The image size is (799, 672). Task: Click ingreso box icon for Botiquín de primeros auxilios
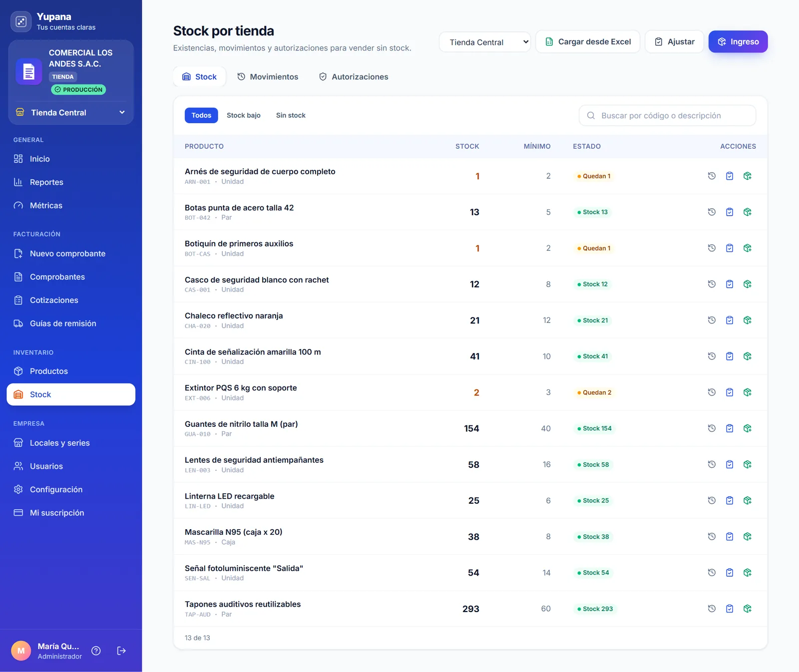[x=748, y=248]
